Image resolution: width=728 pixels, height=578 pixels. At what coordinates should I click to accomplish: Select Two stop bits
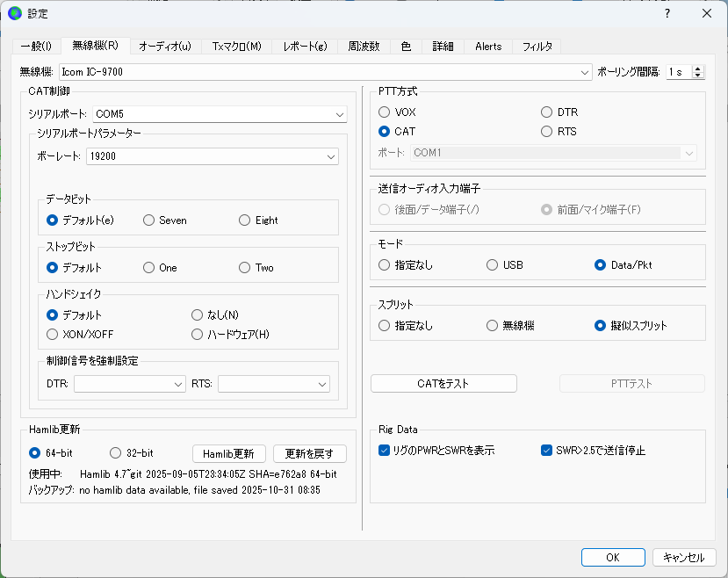pyautogui.click(x=256, y=267)
